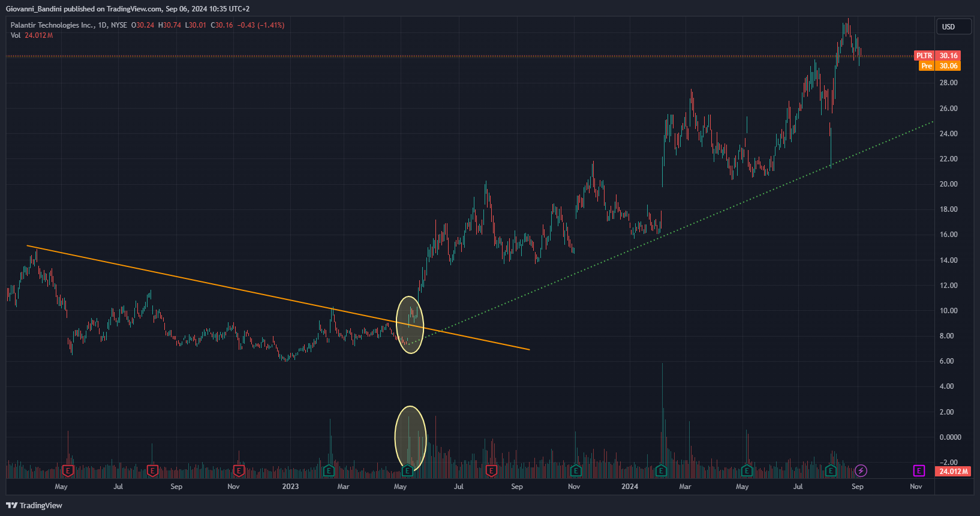Click the purple lightning event marker
Screen dimensions: 980x516
(x=861, y=471)
